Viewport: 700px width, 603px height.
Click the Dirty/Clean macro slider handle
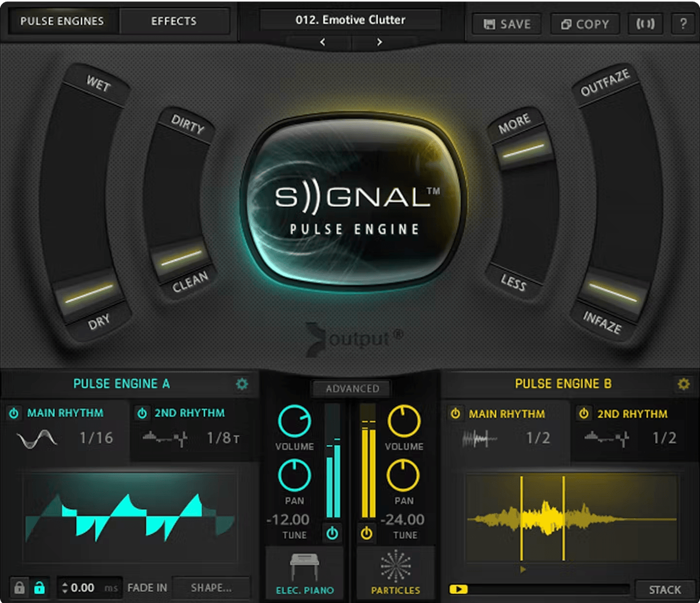[x=181, y=259]
